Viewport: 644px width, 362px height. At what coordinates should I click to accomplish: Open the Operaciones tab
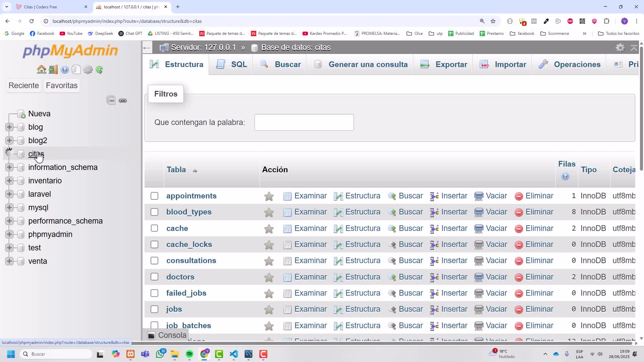click(569, 64)
